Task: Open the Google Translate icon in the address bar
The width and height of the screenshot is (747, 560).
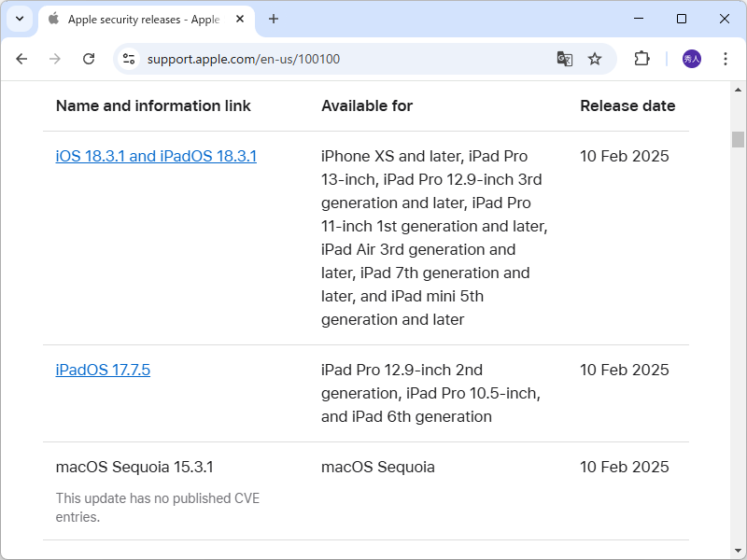Action: (564, 58)
